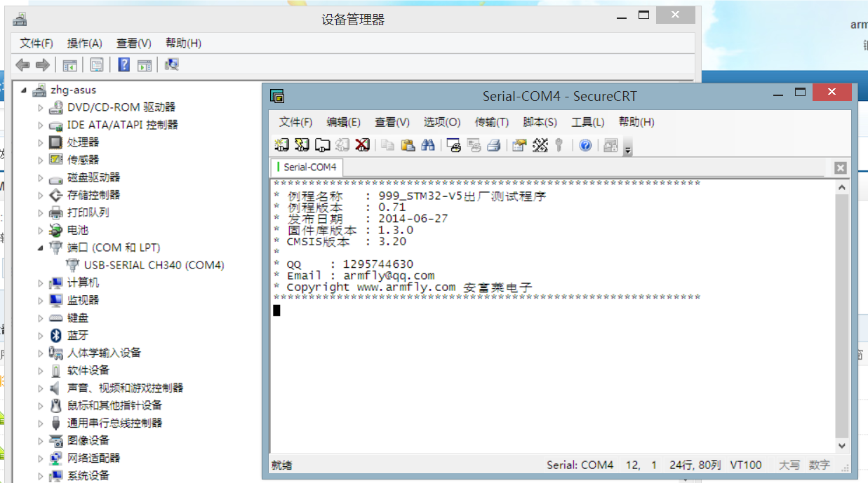
Task: Click 'Serial: COM4' in status bar
Action: pos(580,465)
